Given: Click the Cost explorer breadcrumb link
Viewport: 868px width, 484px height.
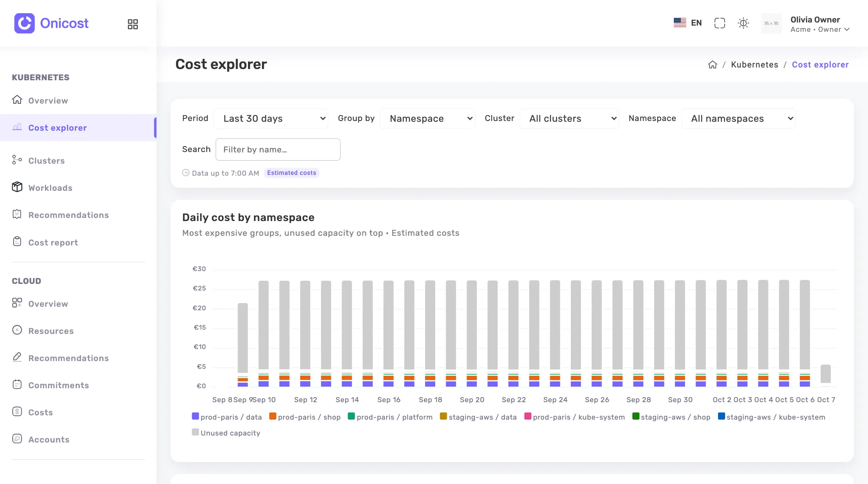Looking at the screenshot, I should tap(820, 65).
